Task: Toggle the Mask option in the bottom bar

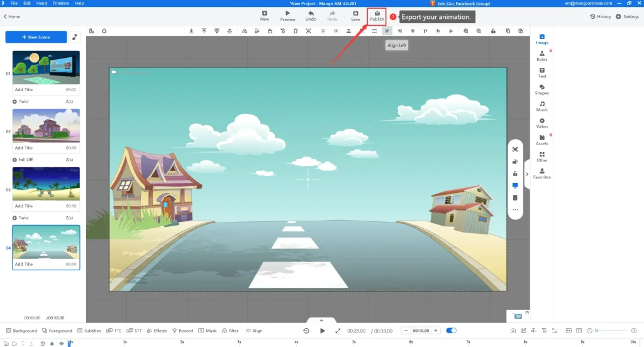Action: [207, 331]
